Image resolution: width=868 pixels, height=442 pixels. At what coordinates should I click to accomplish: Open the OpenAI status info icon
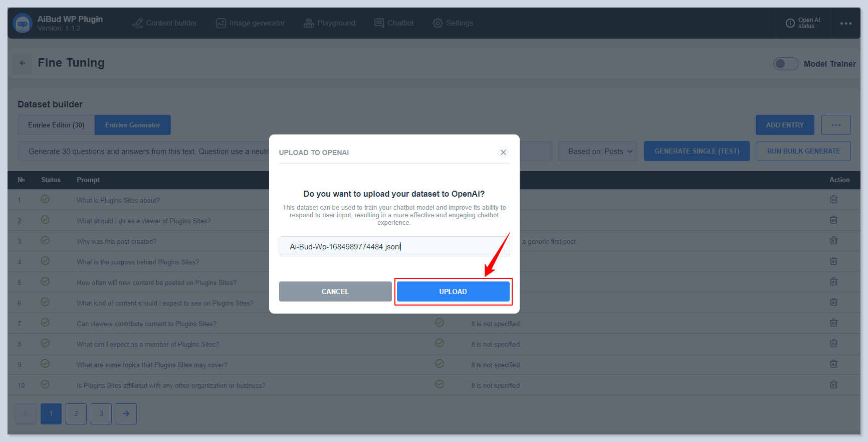(790, 23)
